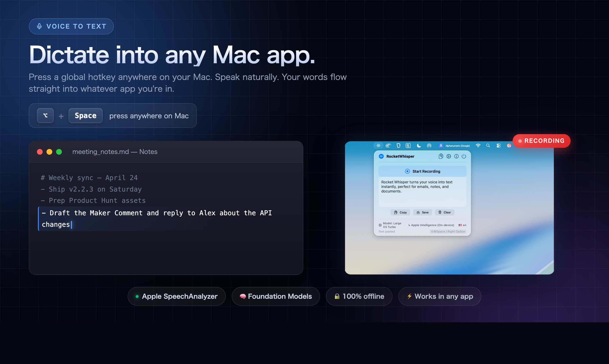609x364 pixels.
Task: Click the Wi-Fi menu bar item
Action: pyautogui.click(x=478, y=145)
